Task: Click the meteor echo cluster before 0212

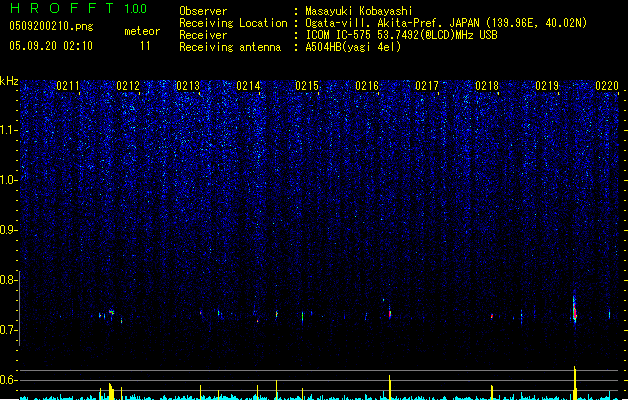Action: pyautogui.click(x=111, y=313)
